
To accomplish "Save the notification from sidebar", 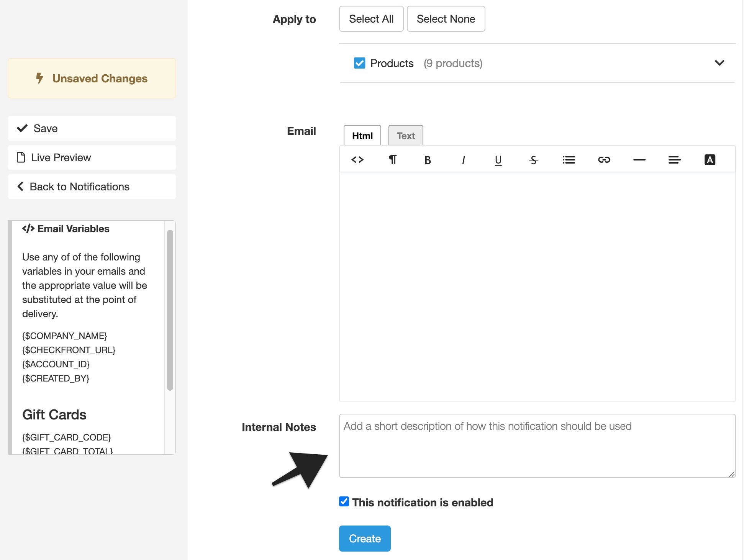I will tap(92, 128).
